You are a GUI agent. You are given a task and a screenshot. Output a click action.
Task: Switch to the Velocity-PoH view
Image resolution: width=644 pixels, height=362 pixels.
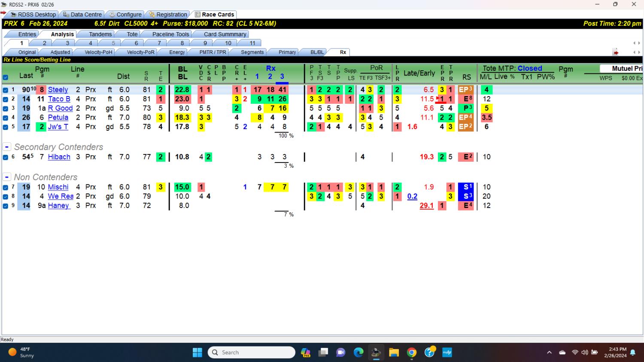(98, 52)
